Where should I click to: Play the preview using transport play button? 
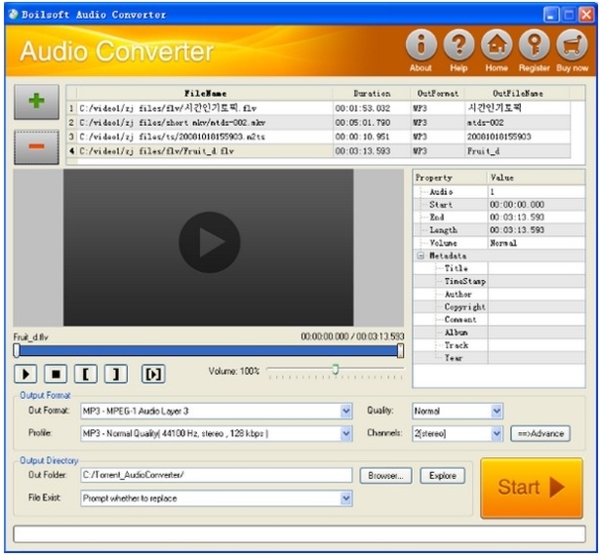[26, 374]
